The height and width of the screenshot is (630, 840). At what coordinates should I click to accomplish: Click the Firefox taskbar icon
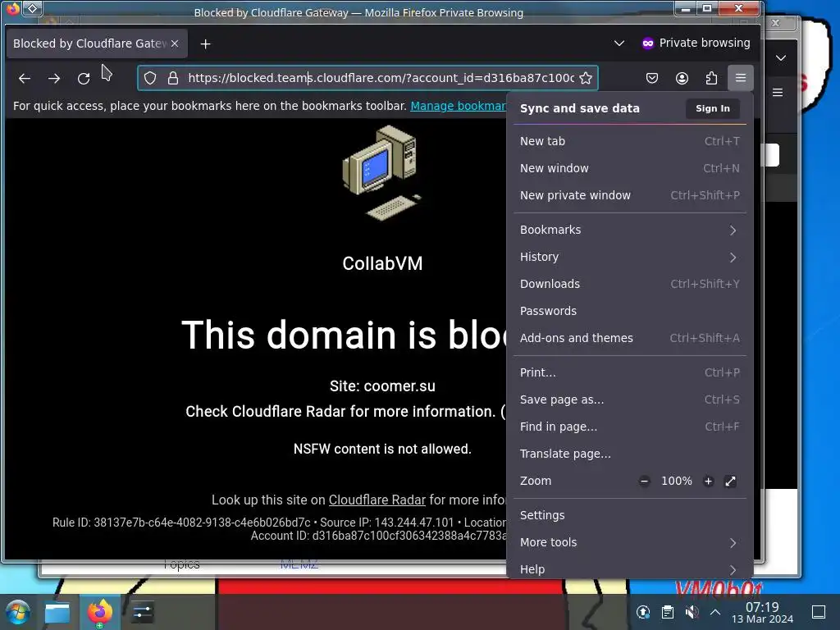pos(100,612)
